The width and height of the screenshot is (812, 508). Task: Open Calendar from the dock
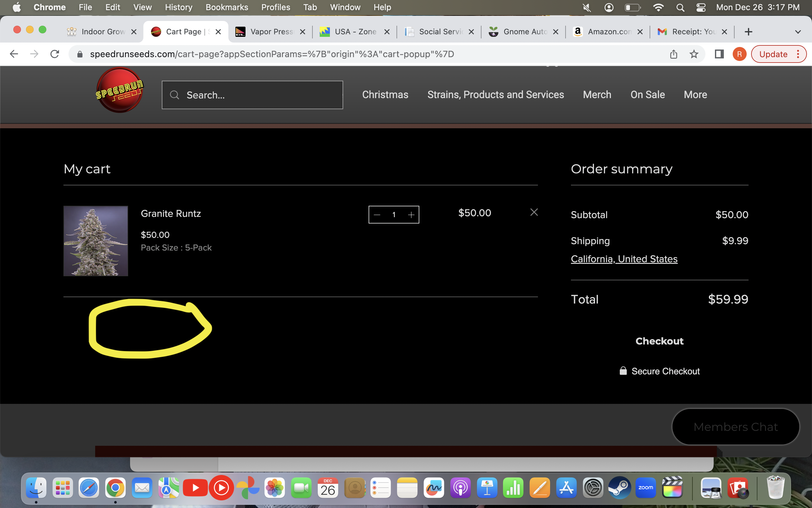tap(328, 488)
